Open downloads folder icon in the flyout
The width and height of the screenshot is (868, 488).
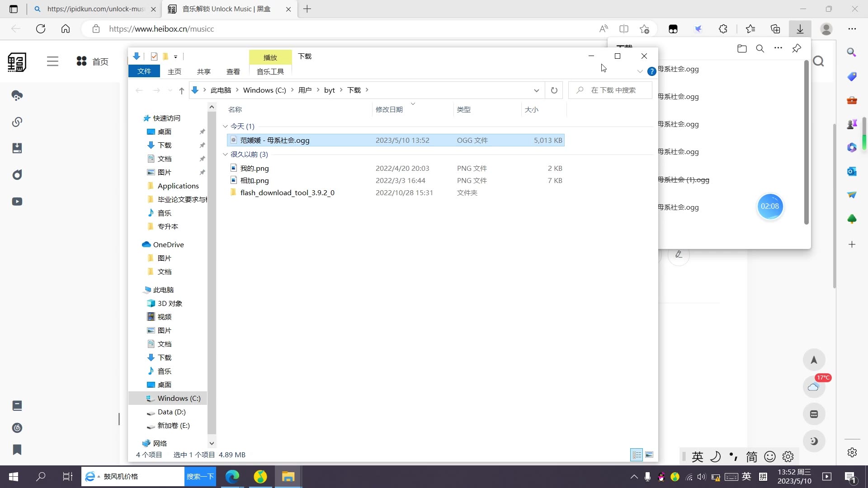point(741,48)
